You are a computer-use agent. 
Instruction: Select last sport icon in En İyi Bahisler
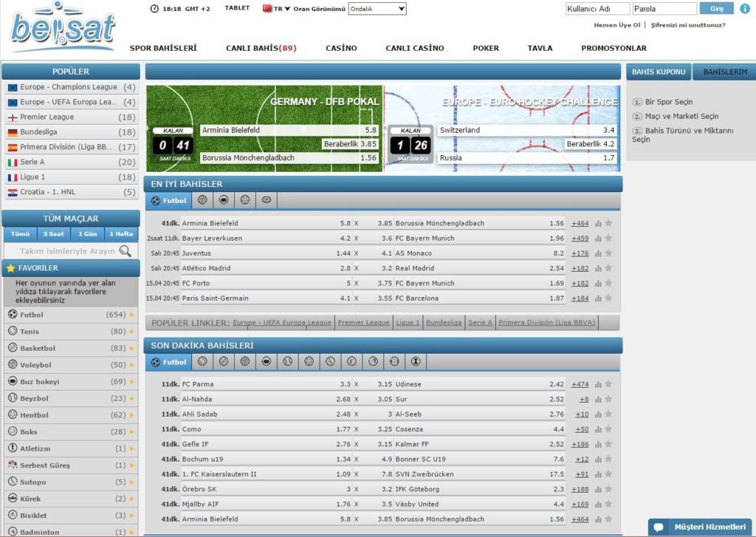(x=267, y=199)
